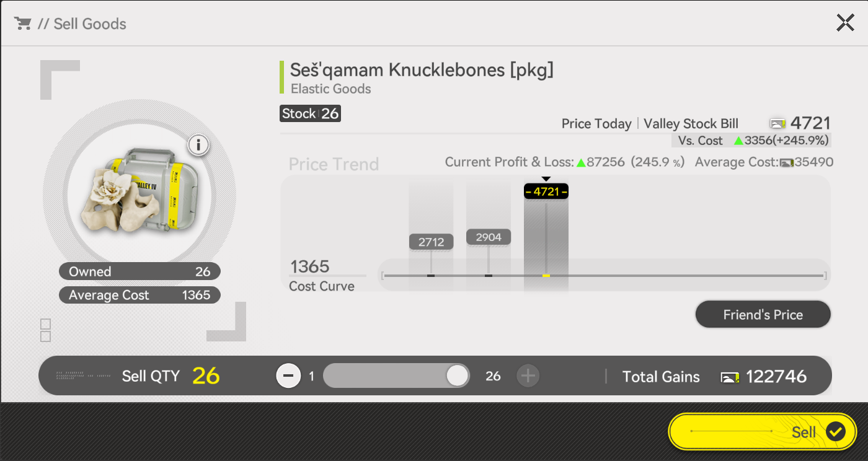The height and width of the screenshot is (461, 868).
Task: Click the yellow Sell QTY number
Action: tap(206, 375)
